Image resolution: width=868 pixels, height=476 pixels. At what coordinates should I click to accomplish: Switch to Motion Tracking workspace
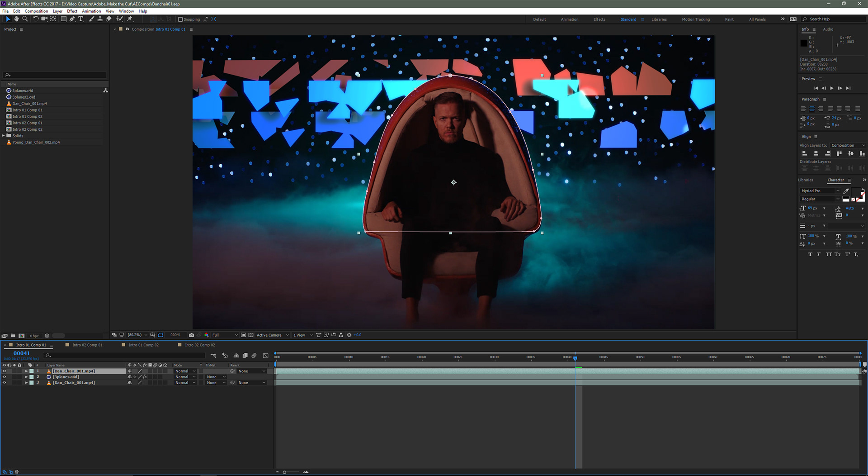[696, 19]
